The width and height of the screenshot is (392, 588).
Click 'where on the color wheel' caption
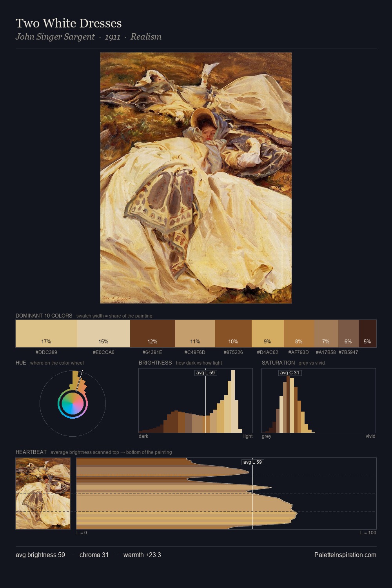point(57,363)
